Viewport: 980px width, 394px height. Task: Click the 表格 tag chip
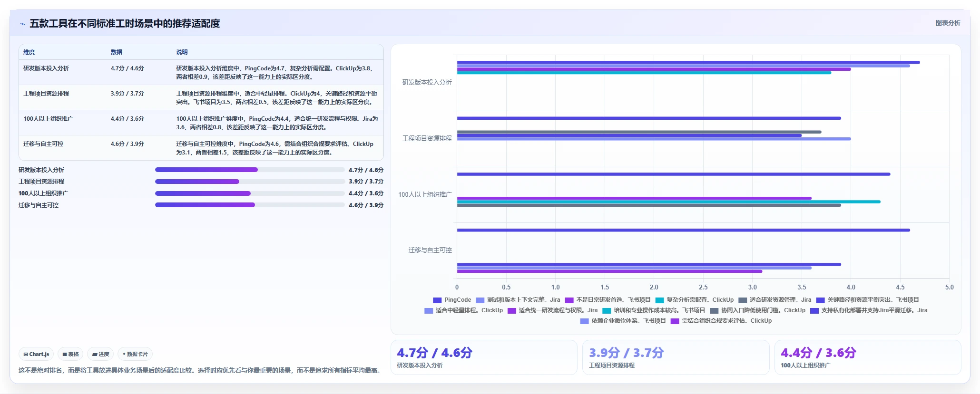pyautogui.click(x=70, y=354)
